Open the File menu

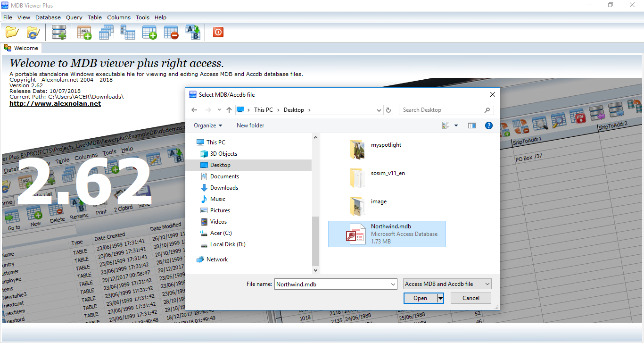coord(8,17)
